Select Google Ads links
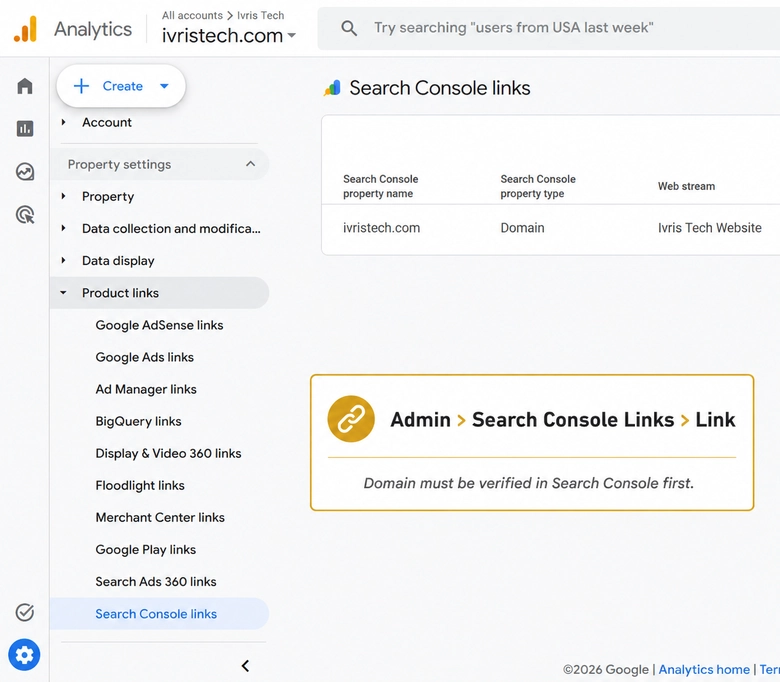This screenshot has height=682, width=780. click(x=144, y=357)
